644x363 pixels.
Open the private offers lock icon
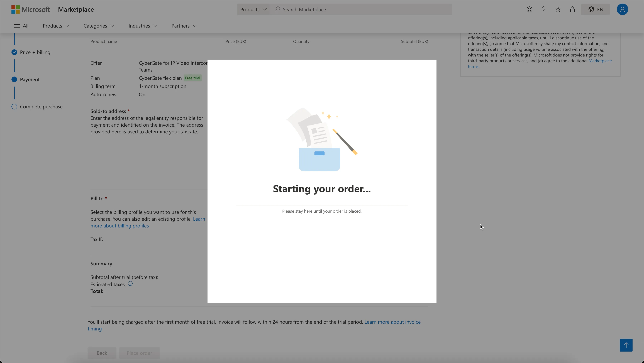pos(572,9)
